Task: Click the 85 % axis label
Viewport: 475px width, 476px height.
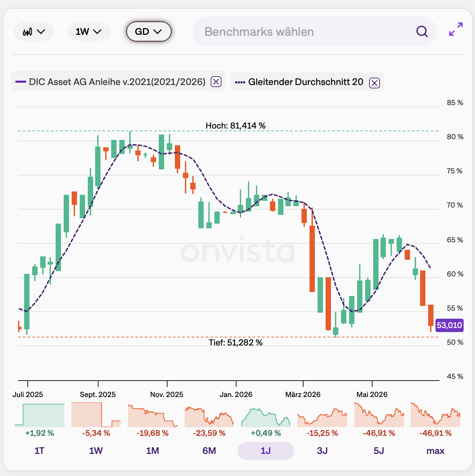Action: [455, 103]
